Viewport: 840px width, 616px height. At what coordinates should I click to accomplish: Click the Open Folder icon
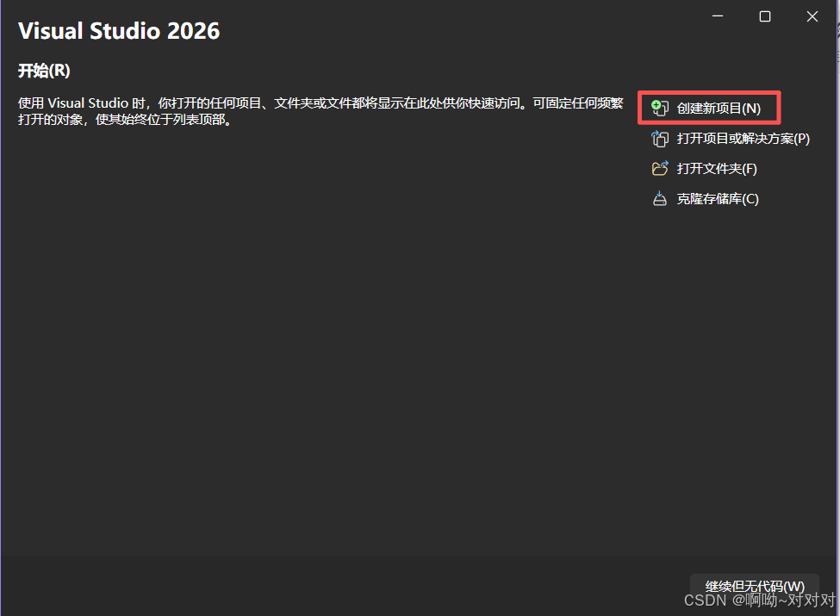coord(659,169)
